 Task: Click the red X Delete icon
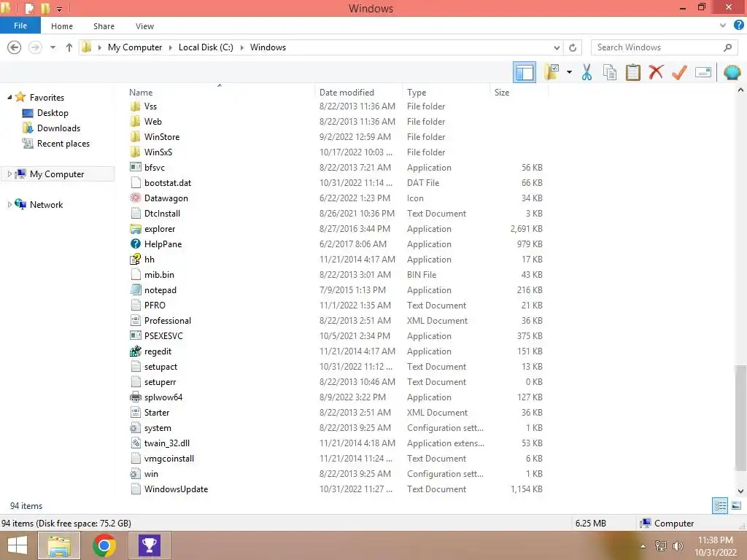pyautogui.click(x=656, y=72)
